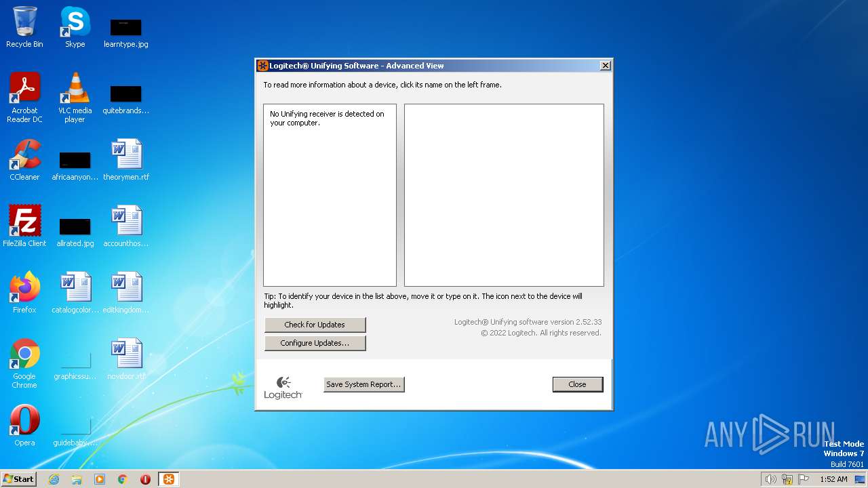868x488 pixels.
Task: Open Windows Explorer from the taskbar
Action: click(77, 479)
